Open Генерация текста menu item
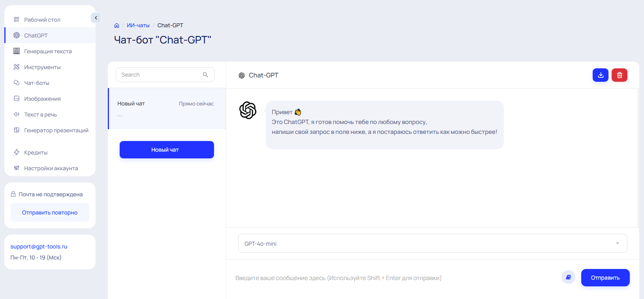 [x=48, y=51]
